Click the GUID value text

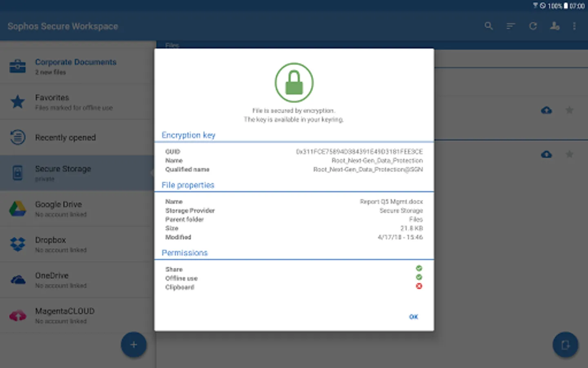pos(359,152)
